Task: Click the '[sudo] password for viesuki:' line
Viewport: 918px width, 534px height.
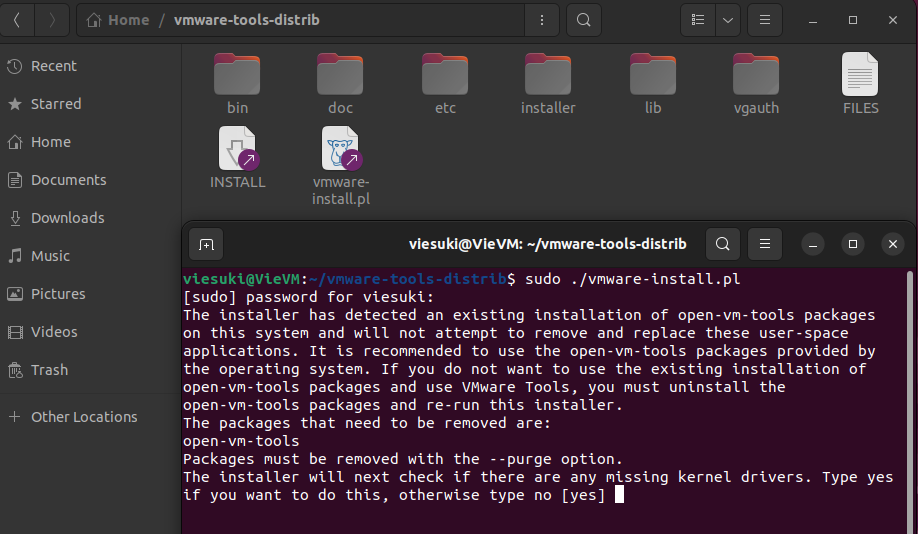Action: tap(309, 297)
